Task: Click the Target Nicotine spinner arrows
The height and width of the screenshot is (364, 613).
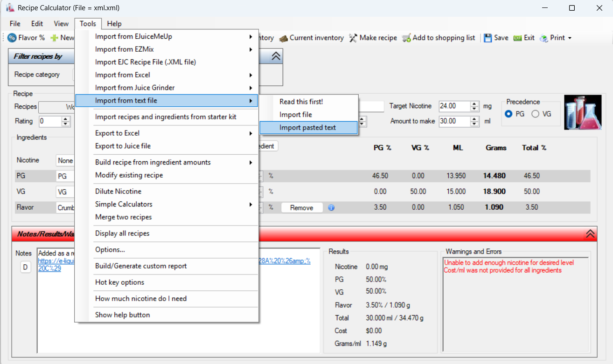Action: click(474, 106)
